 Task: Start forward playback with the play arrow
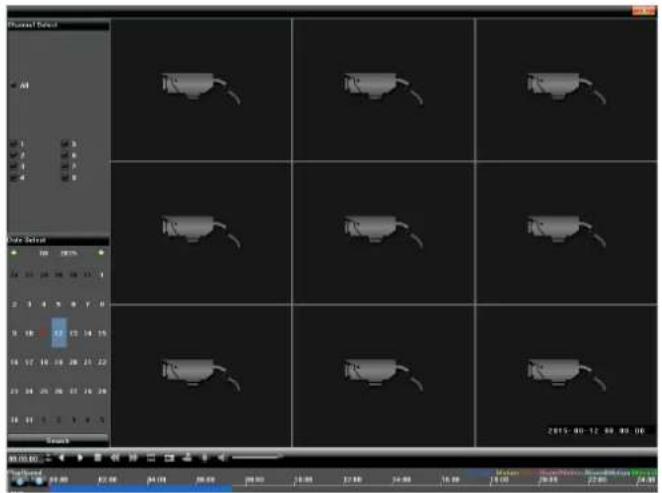point(79,458)
